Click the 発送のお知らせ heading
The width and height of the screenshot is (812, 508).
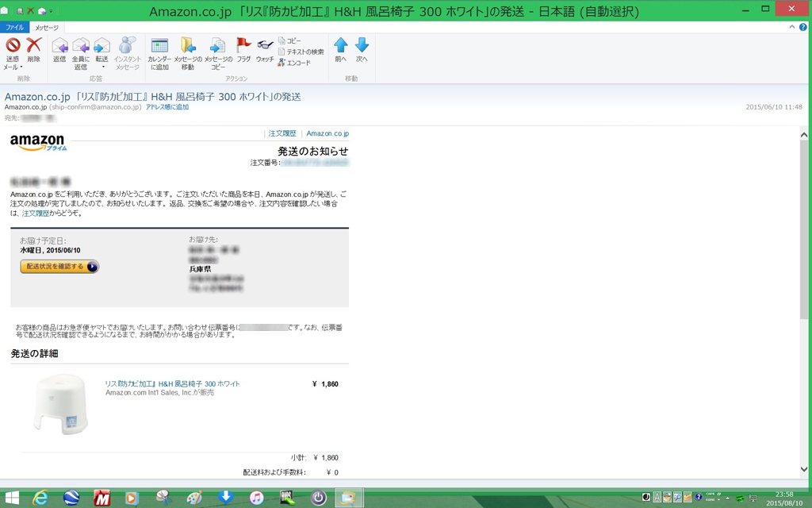[x=312, y=151]
